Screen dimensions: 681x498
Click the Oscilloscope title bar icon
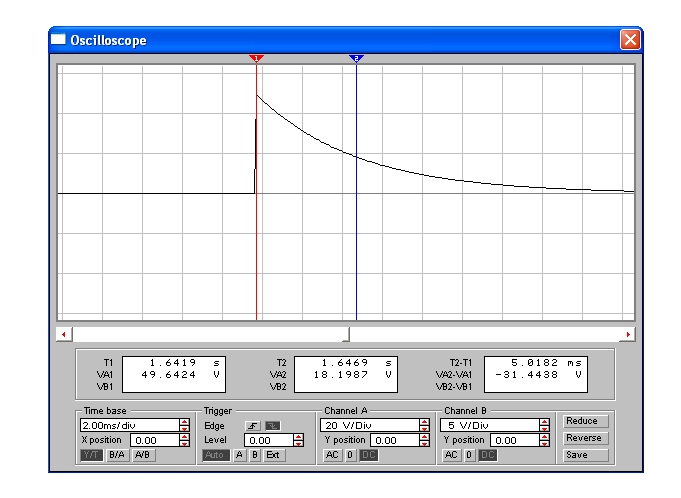pos(58,40)
